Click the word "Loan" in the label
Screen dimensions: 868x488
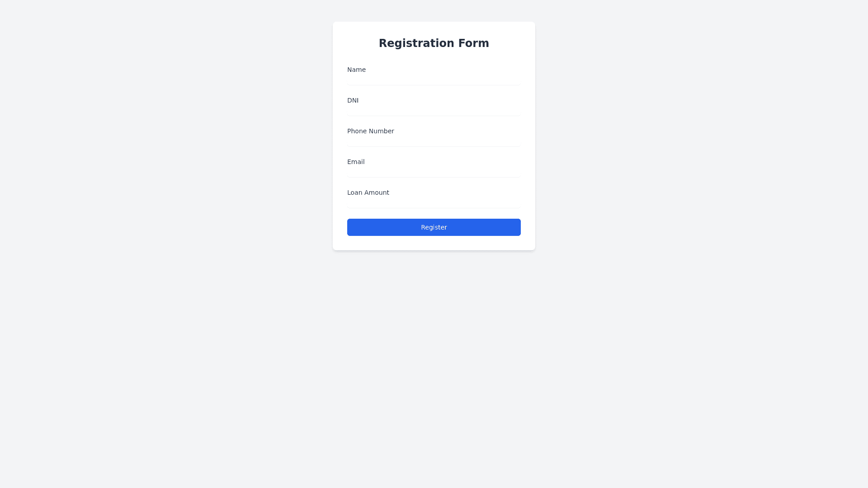[354, 192]
